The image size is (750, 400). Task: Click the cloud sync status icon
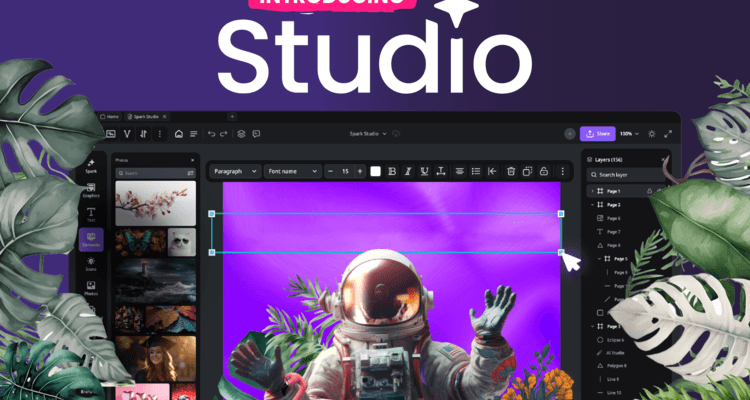396,134
